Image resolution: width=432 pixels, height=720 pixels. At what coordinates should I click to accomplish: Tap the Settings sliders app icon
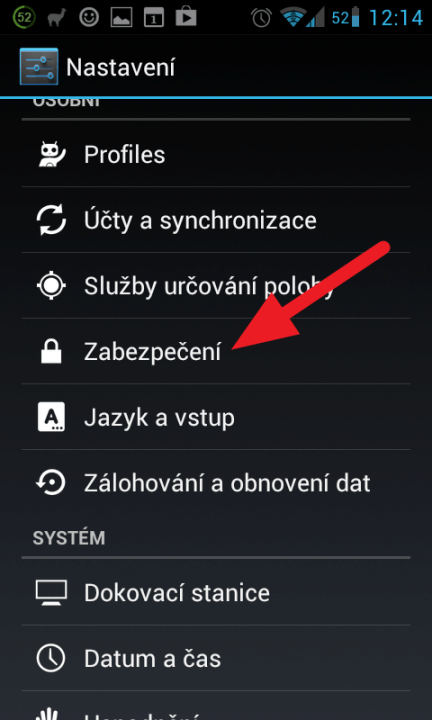pyautogui.click(x=39, y=67)
